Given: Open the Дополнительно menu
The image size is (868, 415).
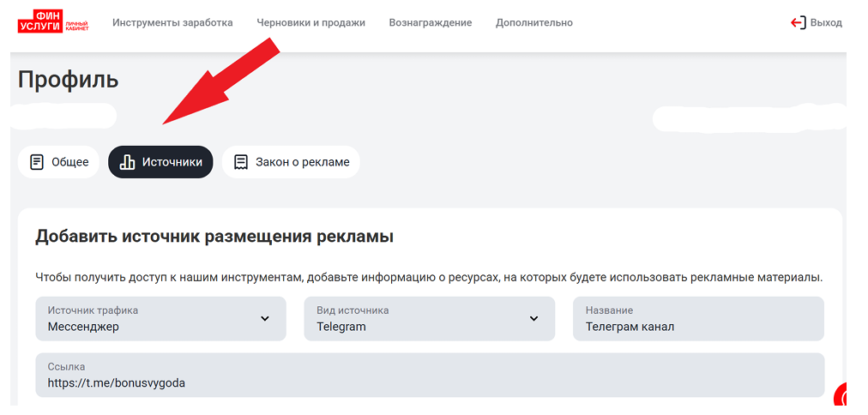Looking at the screenshot, I should click(533, 23).
